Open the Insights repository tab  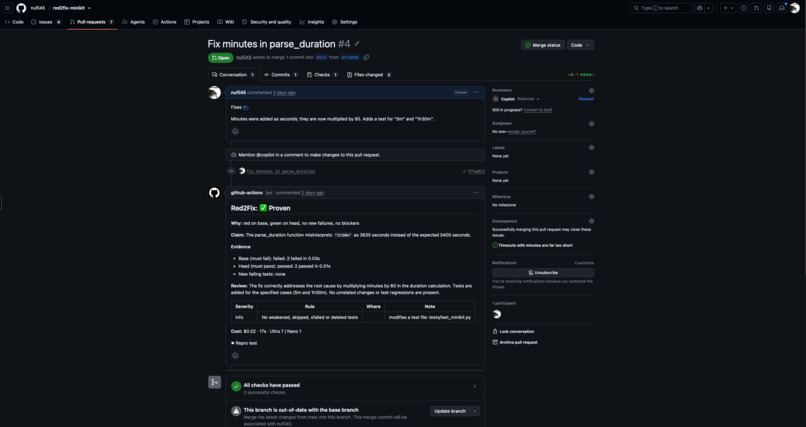click(312, 22)
